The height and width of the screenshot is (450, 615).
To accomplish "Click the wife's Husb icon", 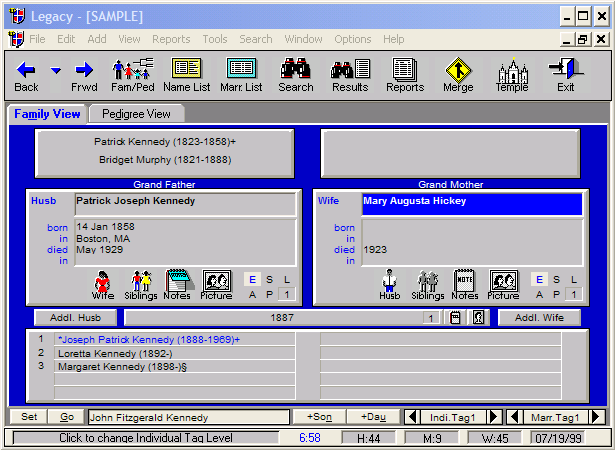I will pos(389,285).
